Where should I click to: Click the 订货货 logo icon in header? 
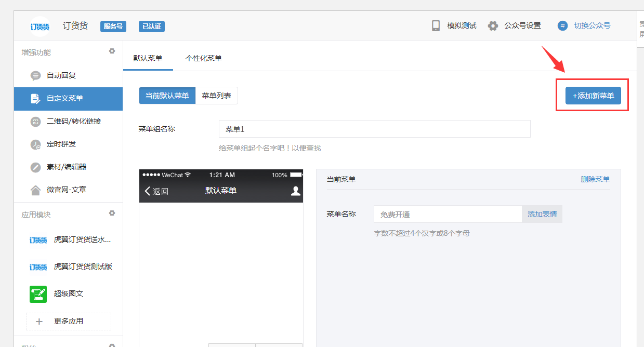pos(40,26)
